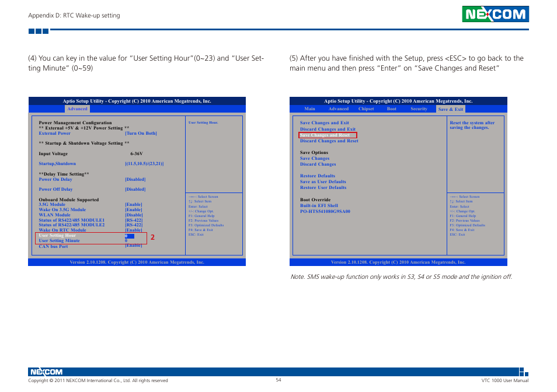This screenshot has height=392, width=557.
Task: Select the WLAN Module row label
Action: coord(54,215)
